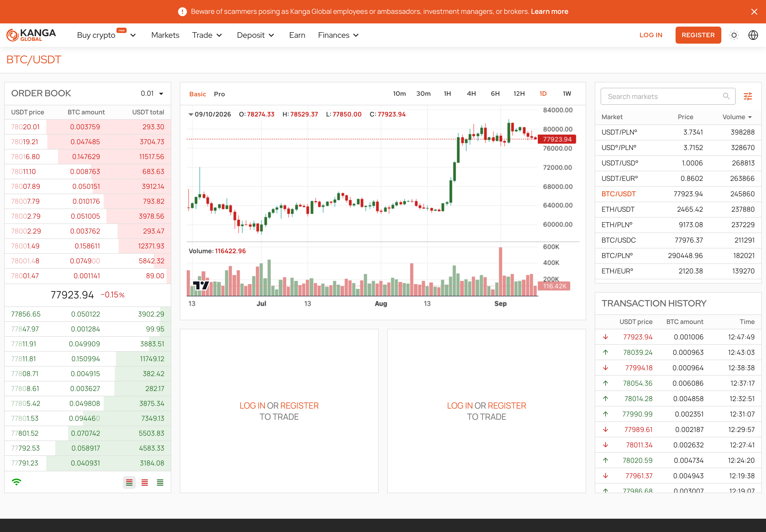
Task: Select the USDT/USD° market row
Action: (678, 163)
